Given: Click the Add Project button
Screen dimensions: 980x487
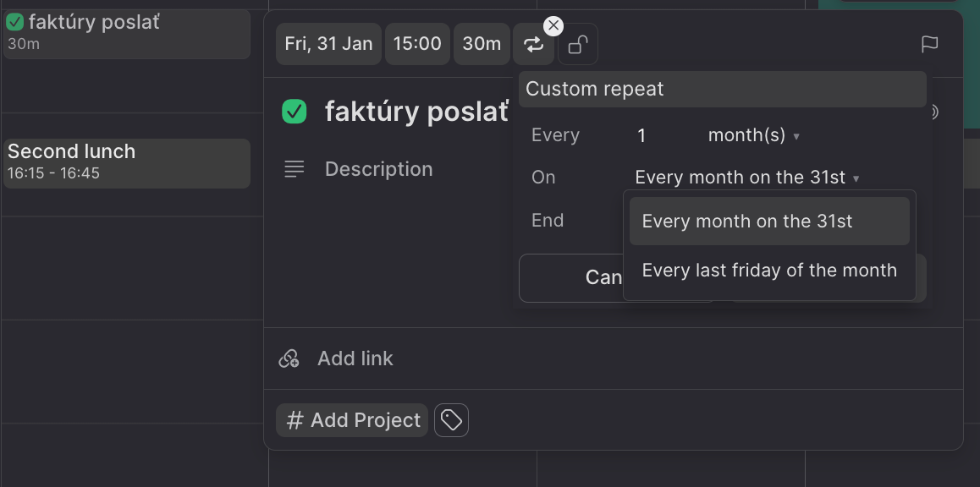Looking at the screenshot, I should click(352, 420).
